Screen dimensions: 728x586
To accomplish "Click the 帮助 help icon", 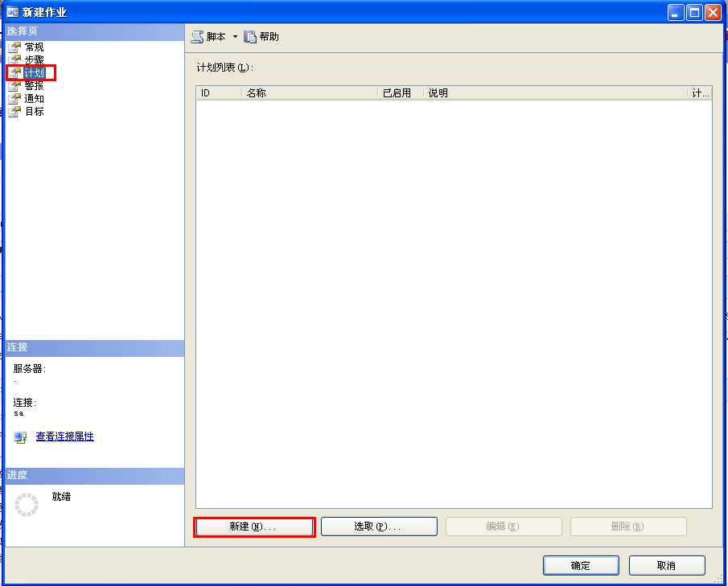I will tap(250, 37).
